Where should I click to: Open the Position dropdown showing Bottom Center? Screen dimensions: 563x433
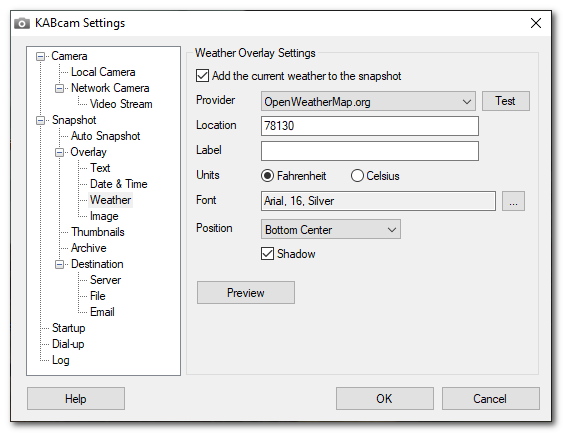pyautogui.click(x=331, y=229)
